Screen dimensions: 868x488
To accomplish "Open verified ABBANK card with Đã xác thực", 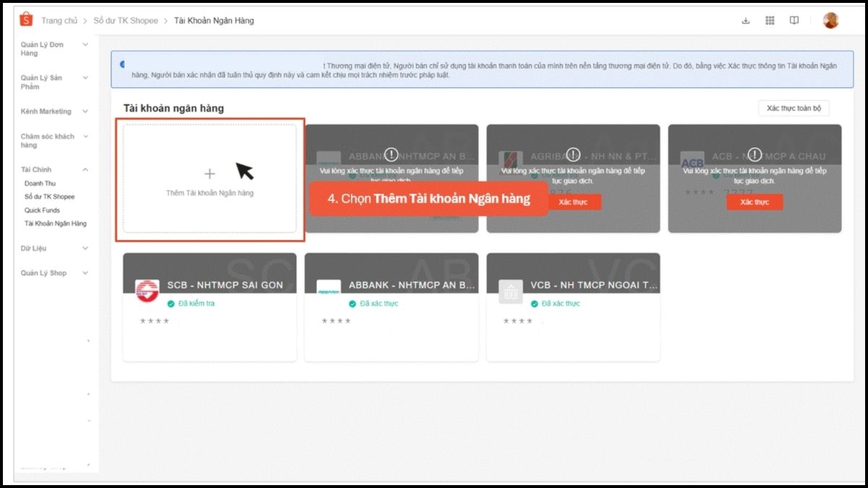I will point(391,307).
